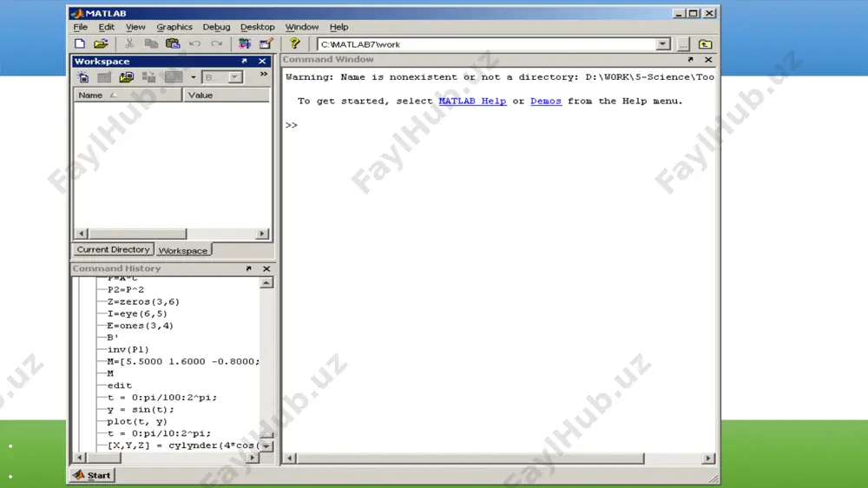The image size is (868, 488).
Task: Close the Command Window panel
Action: pyautogui.click(x=708, y=59)
